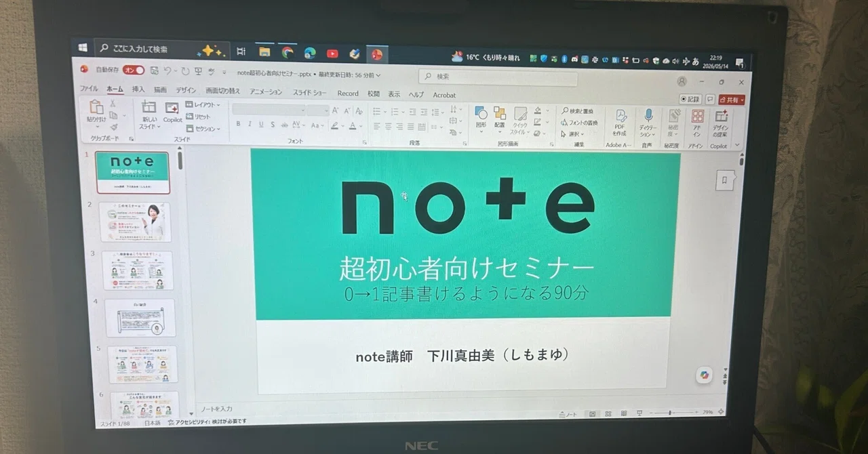
Task: Open the 配置 arrange menu
Action: [499, 119]
